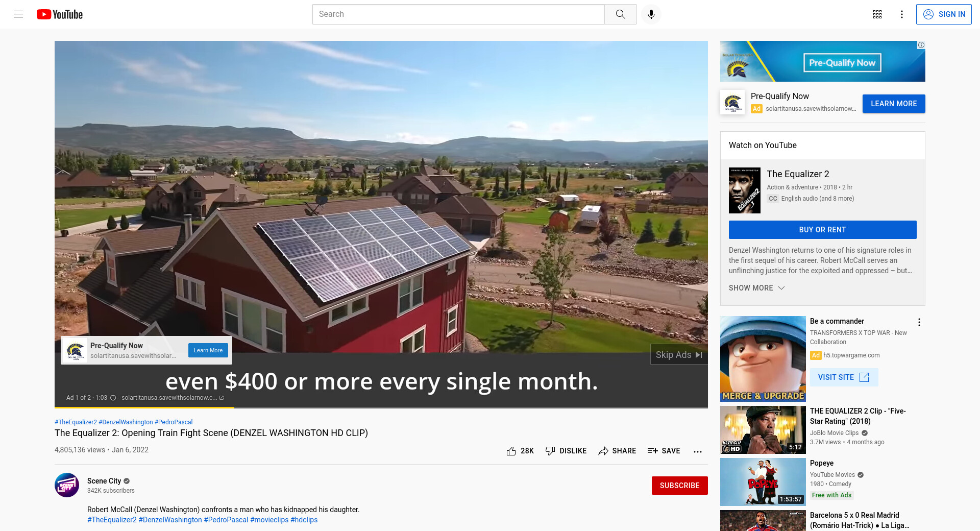
Task: Open The Equalizer 2 movie title
Action: point(798,174)
